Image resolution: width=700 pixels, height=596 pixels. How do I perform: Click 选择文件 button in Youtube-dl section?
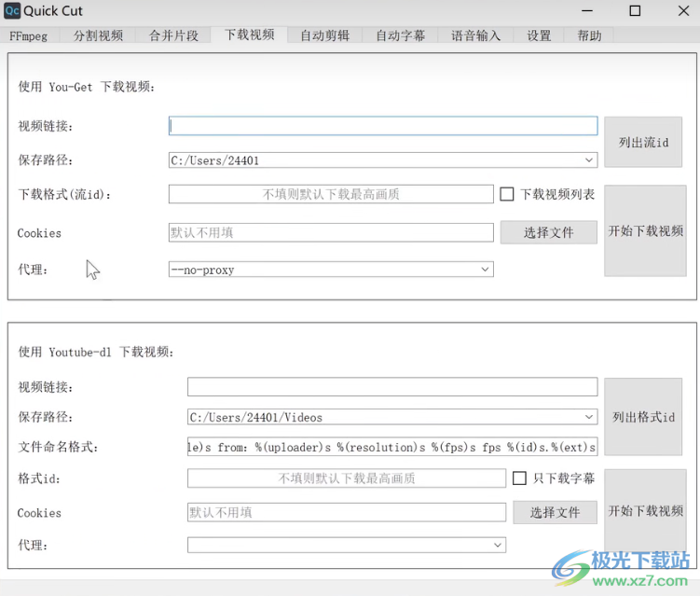click(555, 512)
